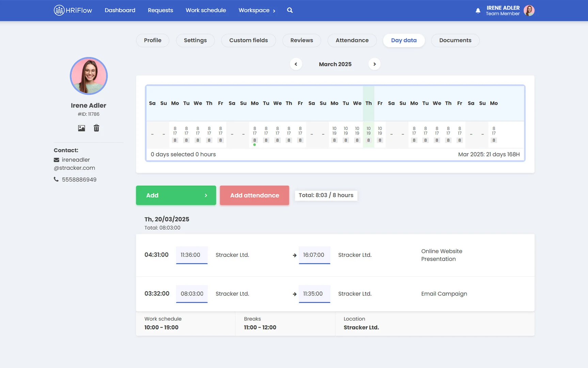Viewport: 588px width, 368px height.
Task: Edit the 11:35:00 end time field
Action: tap(314, 294)
